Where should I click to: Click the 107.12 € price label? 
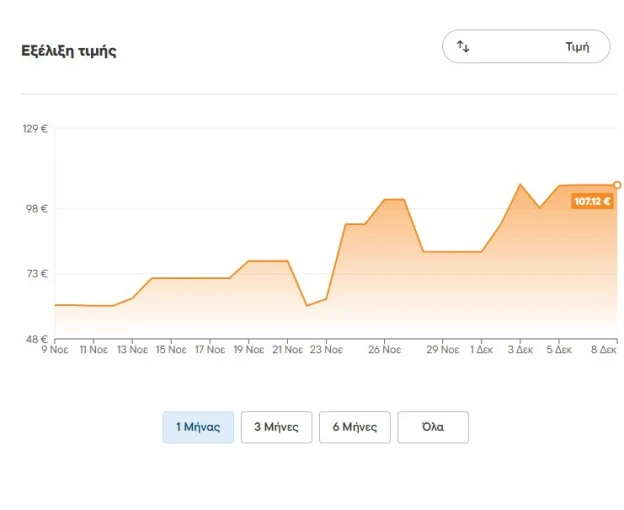tap(592, 201)
